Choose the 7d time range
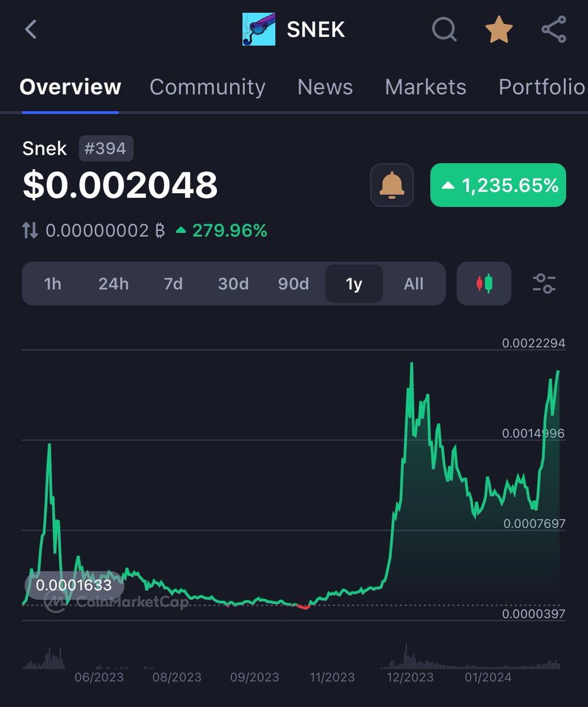588x707 pixels. click(173, 284)
